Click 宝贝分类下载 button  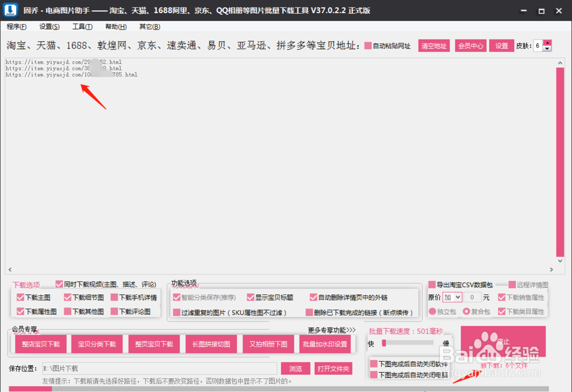click(x=97, y=344)
